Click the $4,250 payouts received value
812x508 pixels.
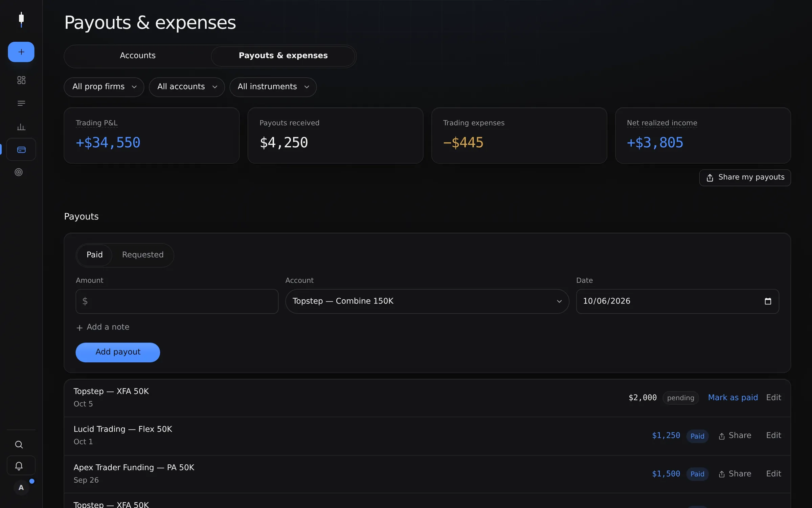point(284,143)
